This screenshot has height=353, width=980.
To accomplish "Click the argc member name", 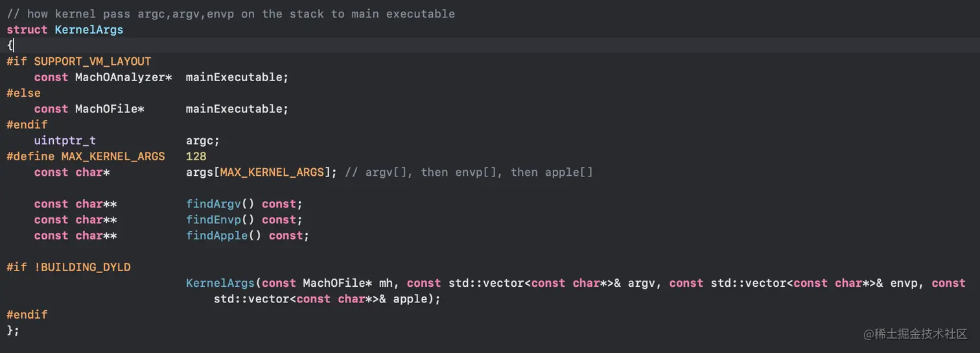I will [202, 140].
